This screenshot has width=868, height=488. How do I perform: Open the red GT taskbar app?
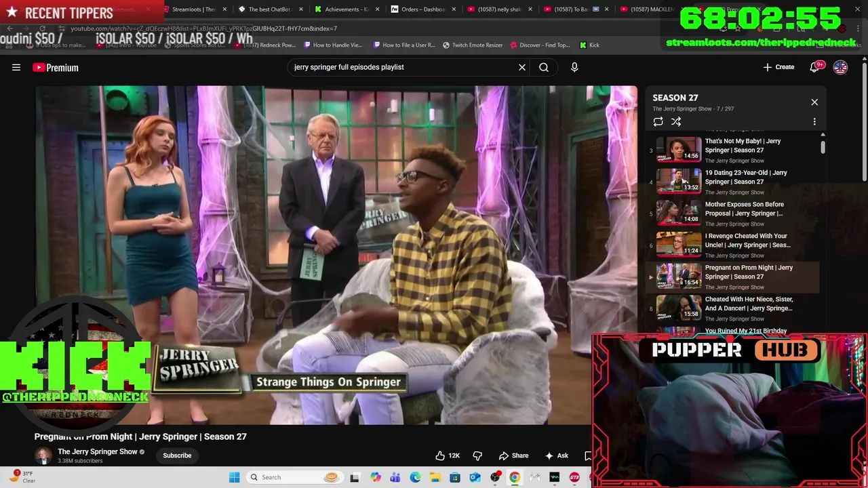574,477
